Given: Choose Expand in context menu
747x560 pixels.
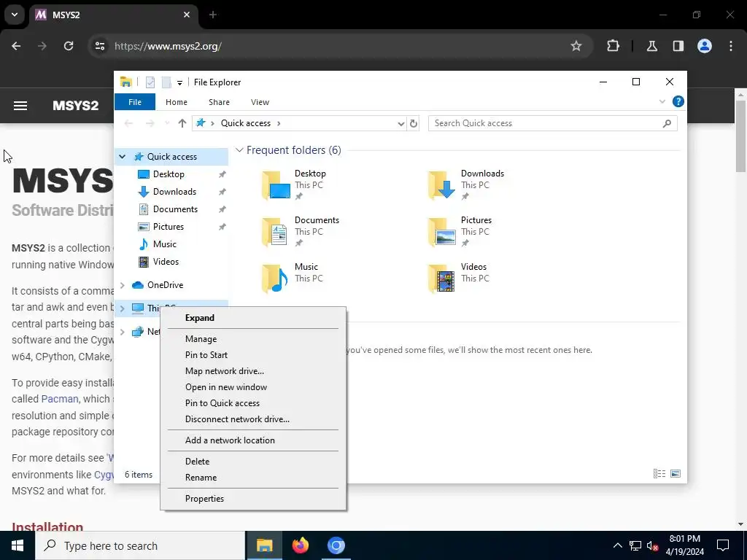Looking at the screenshot, I should click(x=253, y=318).
